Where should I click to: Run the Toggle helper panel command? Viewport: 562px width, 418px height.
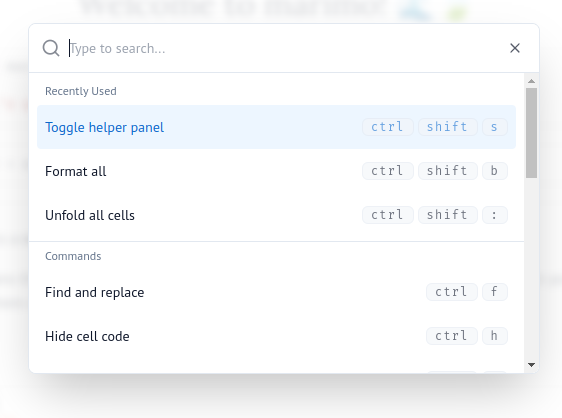pos(276,127)
